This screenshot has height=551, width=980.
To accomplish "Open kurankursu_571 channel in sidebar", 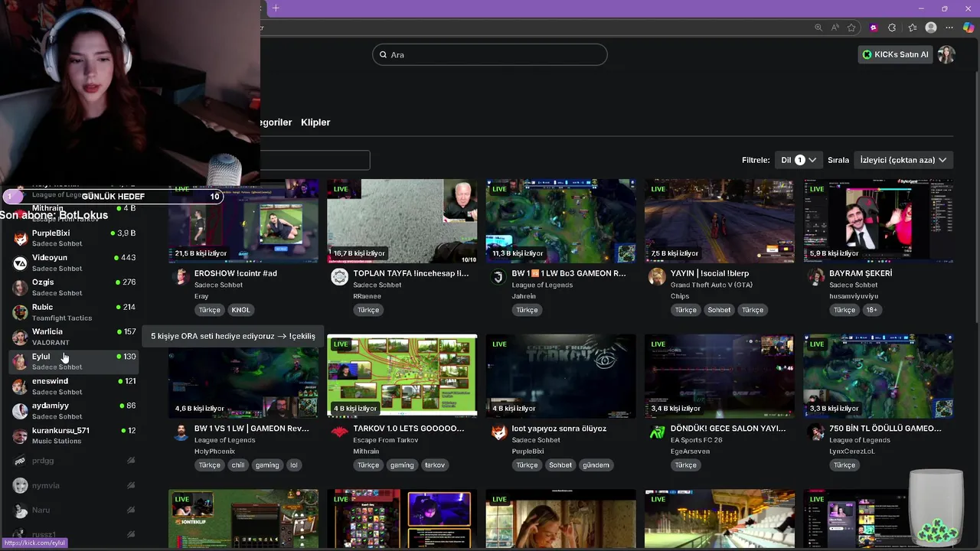I will click(74, 435).
